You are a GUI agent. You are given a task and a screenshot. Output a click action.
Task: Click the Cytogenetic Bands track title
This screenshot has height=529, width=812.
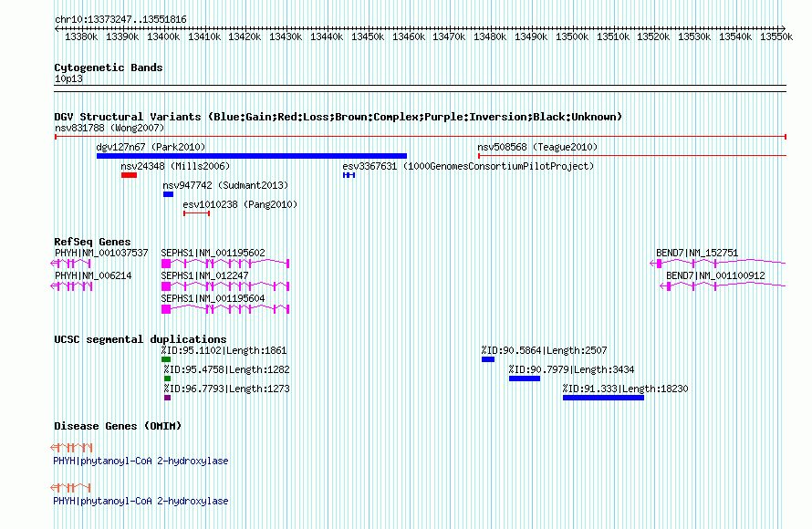click(109, 67)
